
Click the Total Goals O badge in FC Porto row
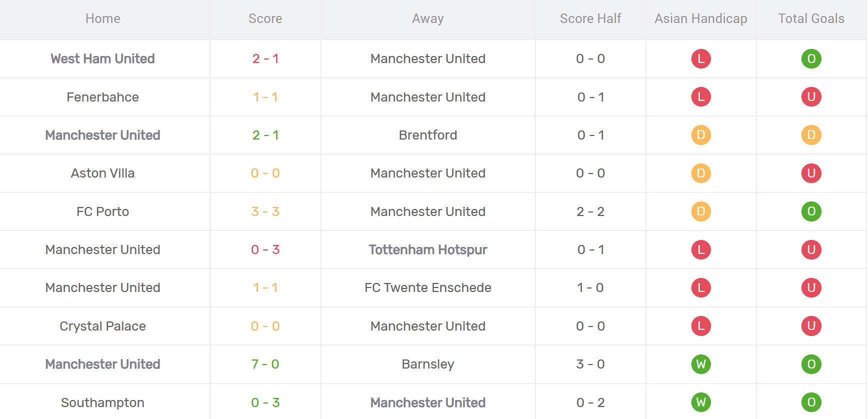point(811,211)
